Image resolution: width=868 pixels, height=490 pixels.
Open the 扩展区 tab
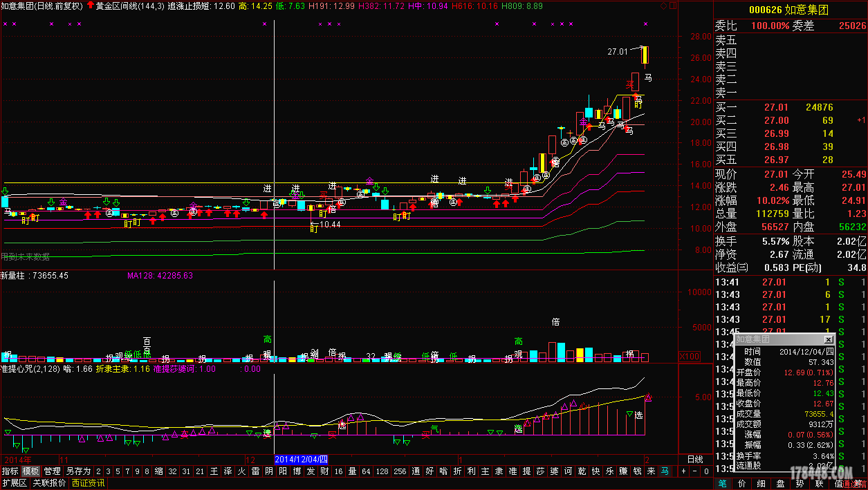(x=15, y=482)
